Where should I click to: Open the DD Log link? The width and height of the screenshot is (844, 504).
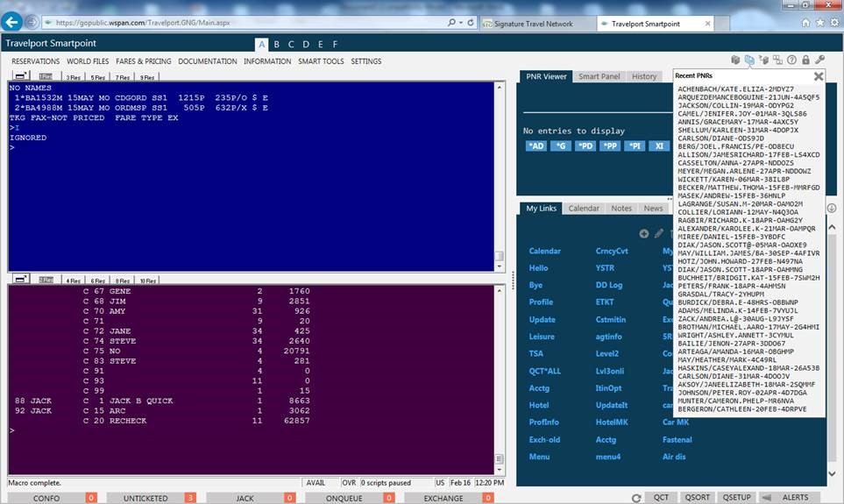(x=609, y=285)
